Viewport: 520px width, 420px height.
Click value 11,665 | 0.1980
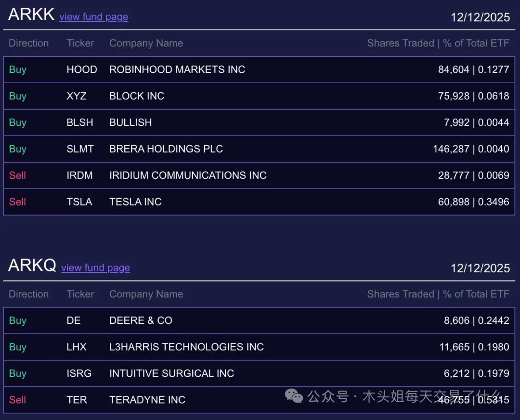click(474, 347)
